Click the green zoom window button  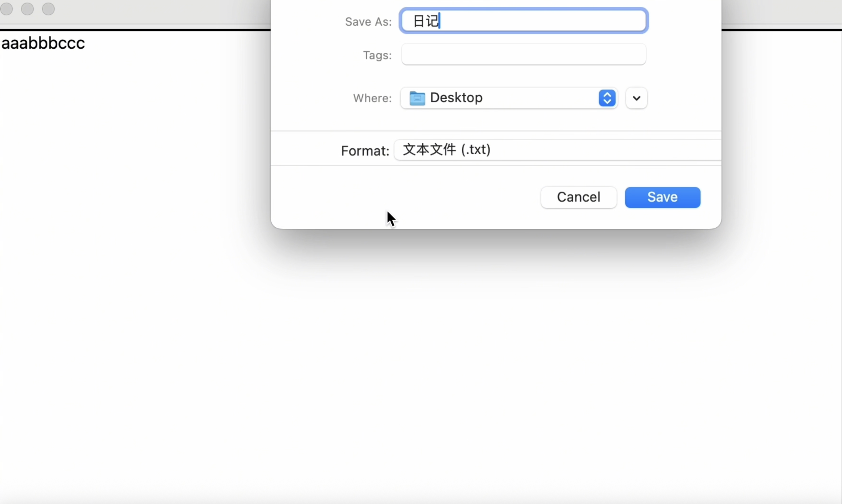click(x=48, y=9)
